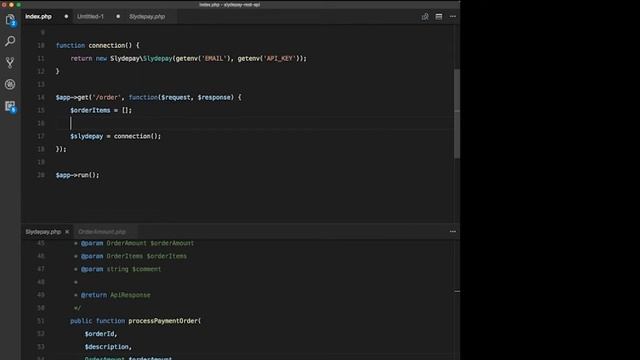Open the Debug view in the activity bar
Image resolution: width=640 pixels, height=360 pixels.
(10, 84)
